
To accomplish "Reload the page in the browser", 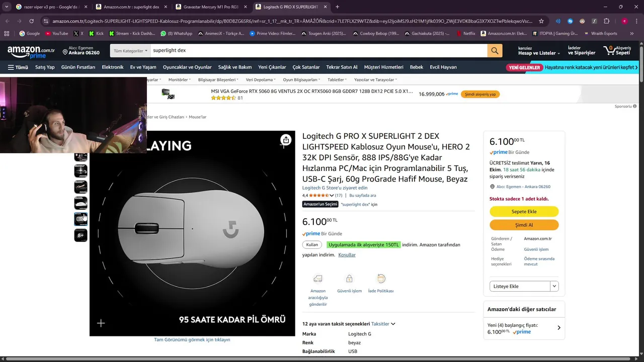I will 31,21.
